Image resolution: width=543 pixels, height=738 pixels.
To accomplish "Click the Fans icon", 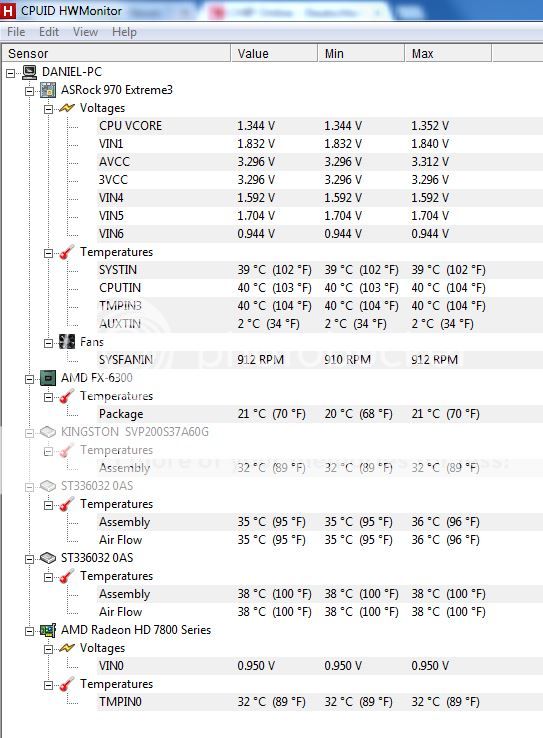I will pos(67,342).
